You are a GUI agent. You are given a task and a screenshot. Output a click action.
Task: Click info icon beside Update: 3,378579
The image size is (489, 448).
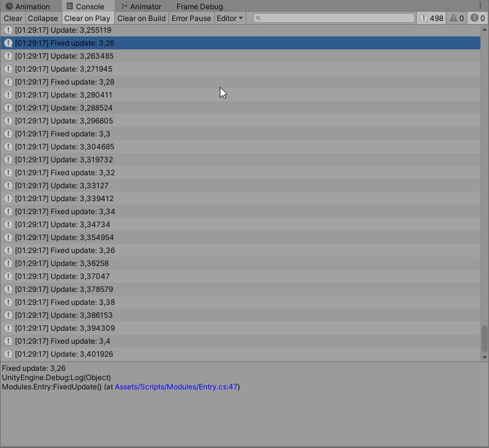point(9,289)
